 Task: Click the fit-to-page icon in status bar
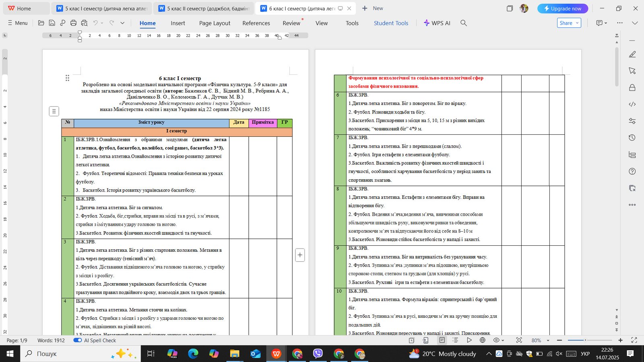click(x=519, y=340)
